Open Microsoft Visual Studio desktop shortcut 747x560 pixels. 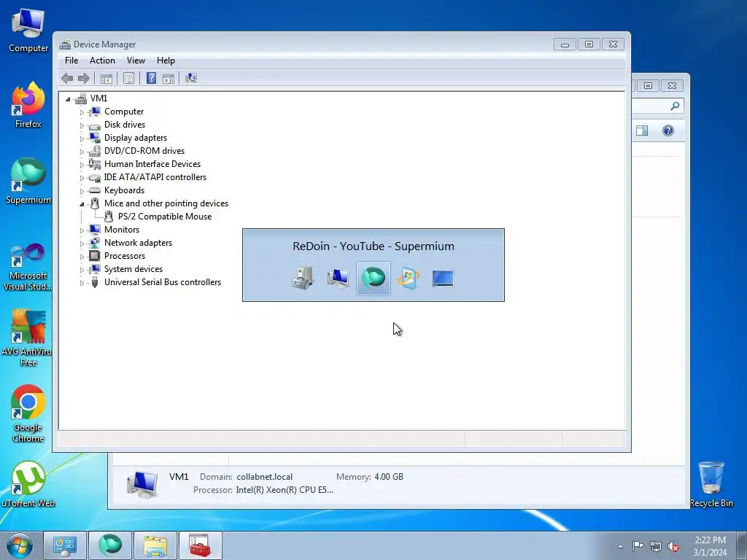pos(28,267)
